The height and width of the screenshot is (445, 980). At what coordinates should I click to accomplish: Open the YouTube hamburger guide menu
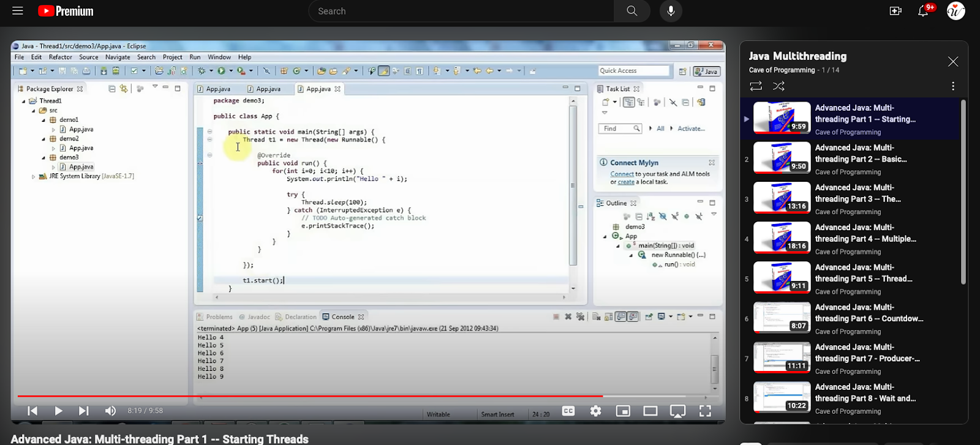coord(18,11)
